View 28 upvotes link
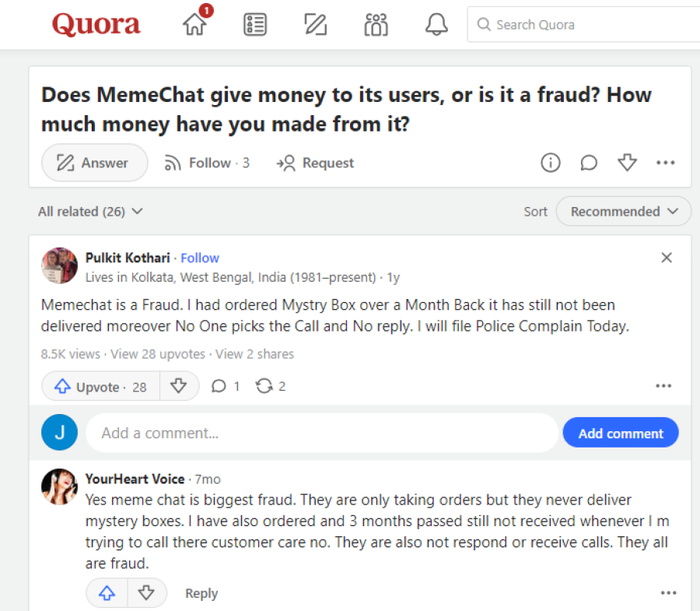 coord(158,354)
